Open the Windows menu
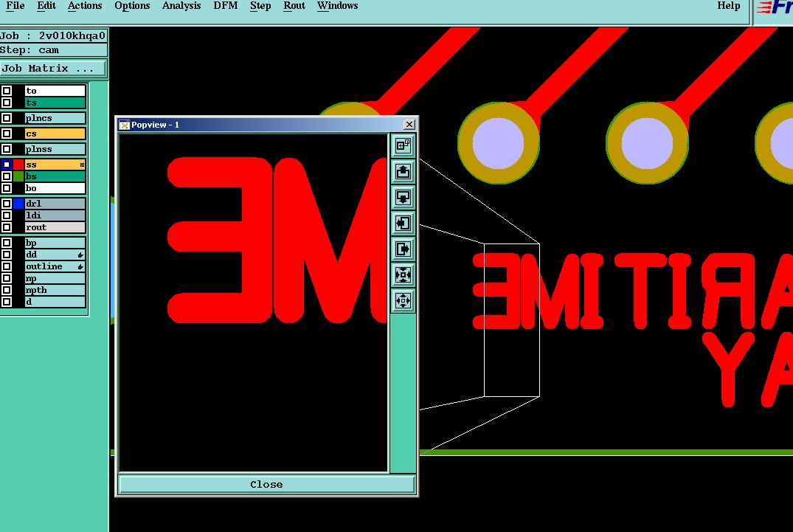Screen dimensions: 793x532 [337, 6]
